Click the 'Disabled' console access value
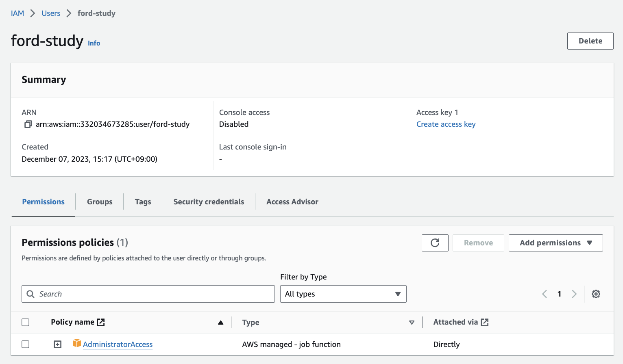623x364 pixels. (234, 124)
